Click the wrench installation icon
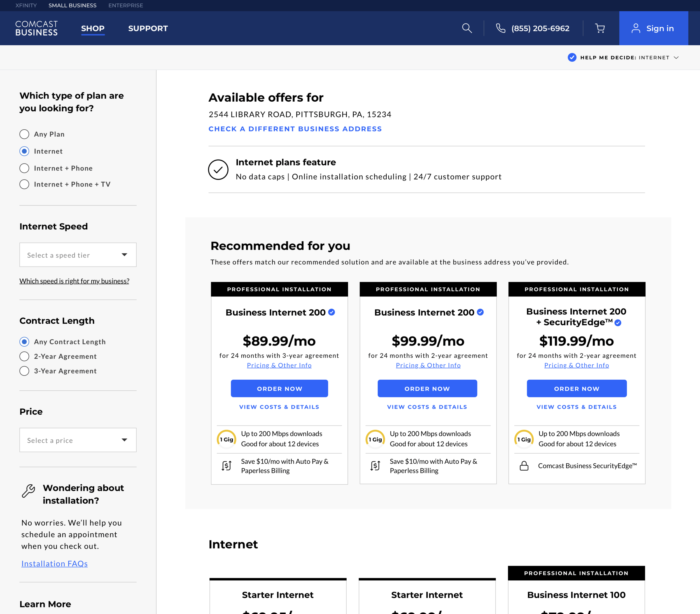This screenshot has height=614, width=700. coord(29,491)
